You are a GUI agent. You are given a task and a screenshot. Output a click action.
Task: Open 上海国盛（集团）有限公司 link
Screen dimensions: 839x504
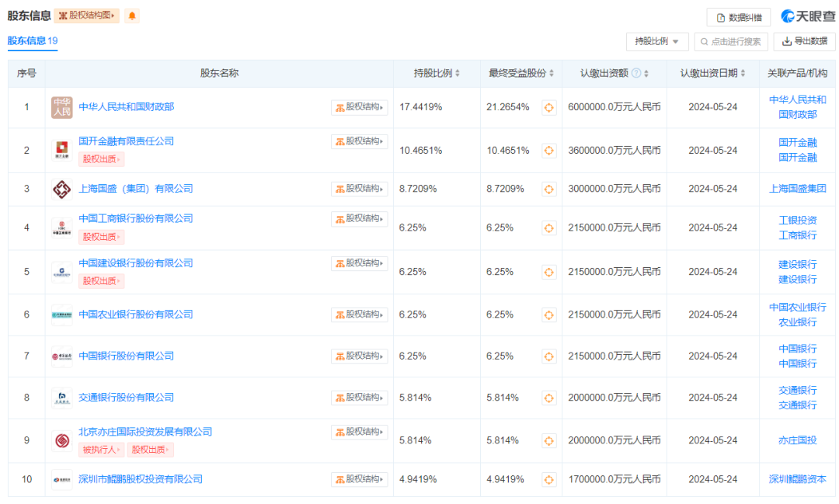point(135,189)
